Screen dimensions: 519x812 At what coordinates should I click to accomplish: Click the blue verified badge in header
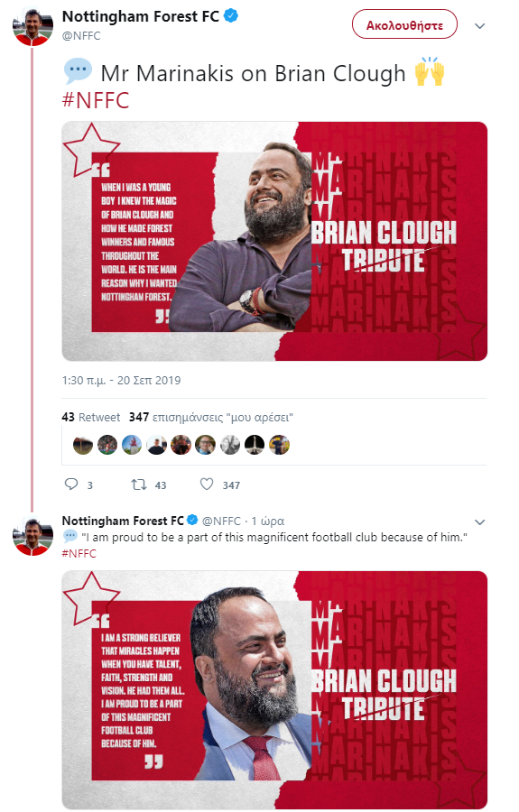(x=230, y=16)
